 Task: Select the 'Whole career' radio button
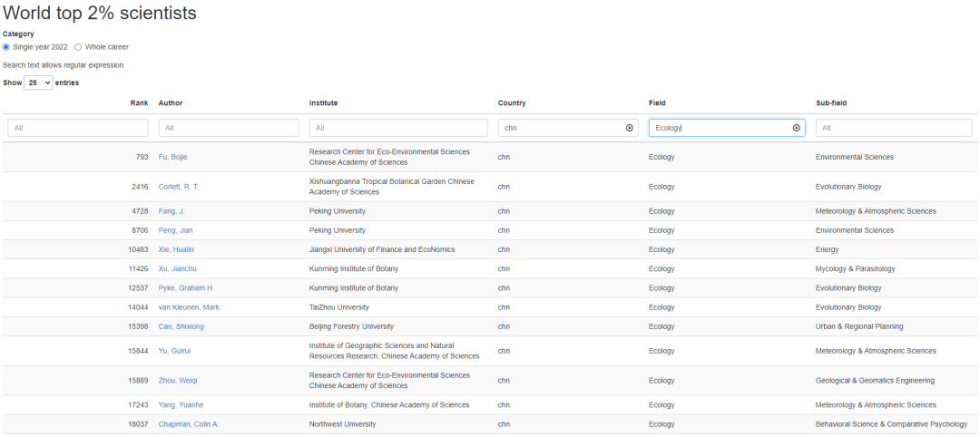78,47
